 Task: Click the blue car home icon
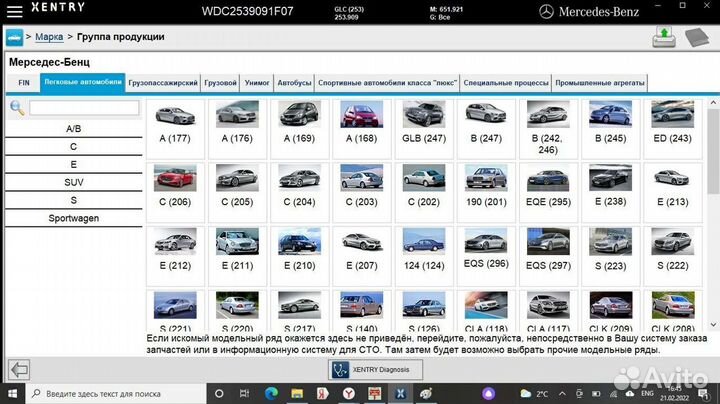(14, 37)
